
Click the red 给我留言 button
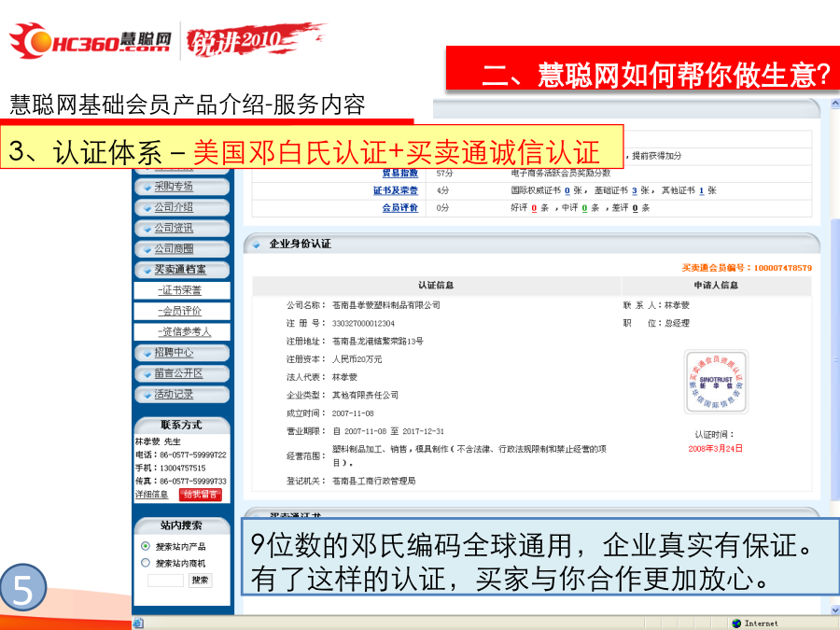pyautogui.click(x=201, y=495)
